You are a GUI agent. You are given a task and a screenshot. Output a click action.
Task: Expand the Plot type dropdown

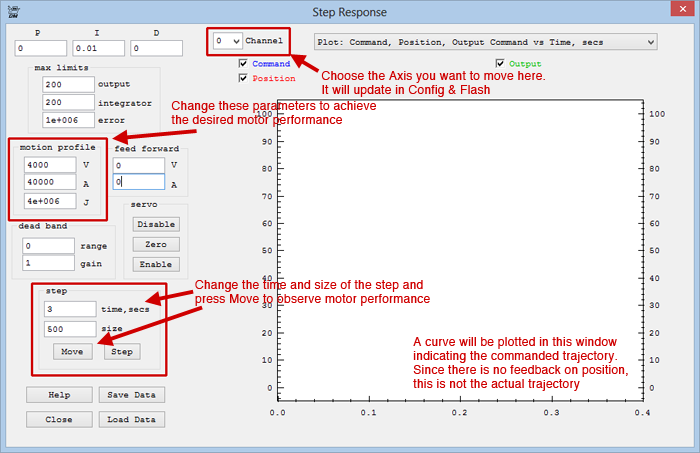click(x=650, y=42)
